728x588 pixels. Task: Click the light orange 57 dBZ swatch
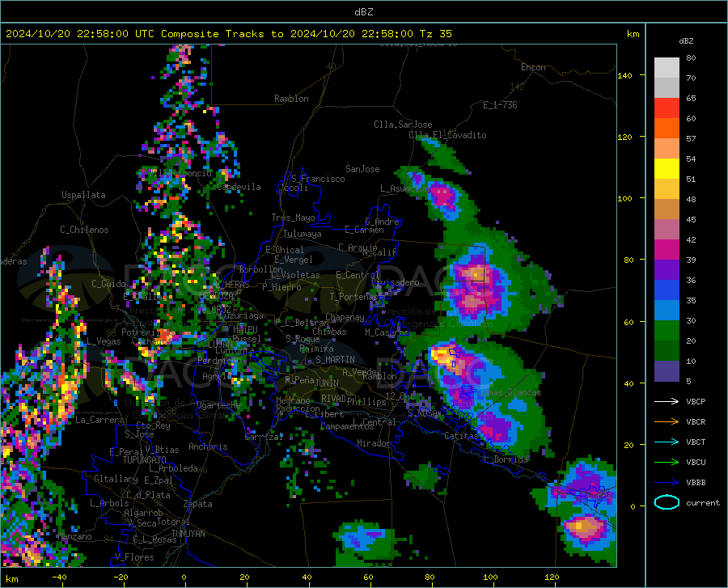(x=667, y=149)
